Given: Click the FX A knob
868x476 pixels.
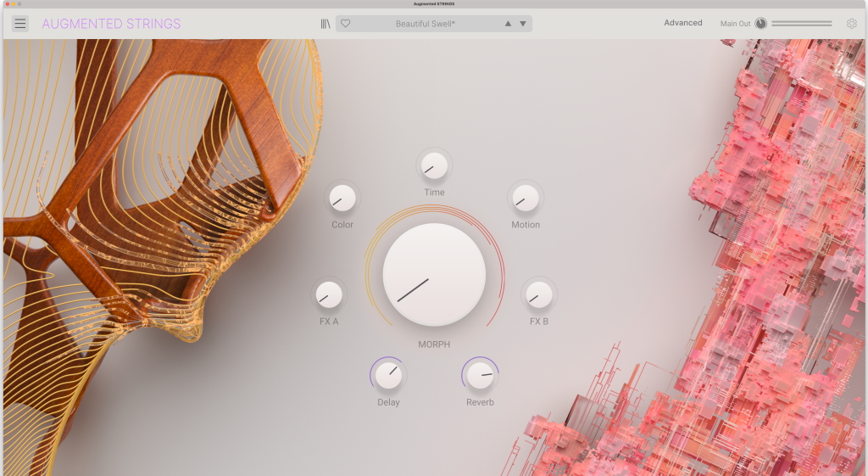Looking at the screenshot, I should click(x=329, y=294).
